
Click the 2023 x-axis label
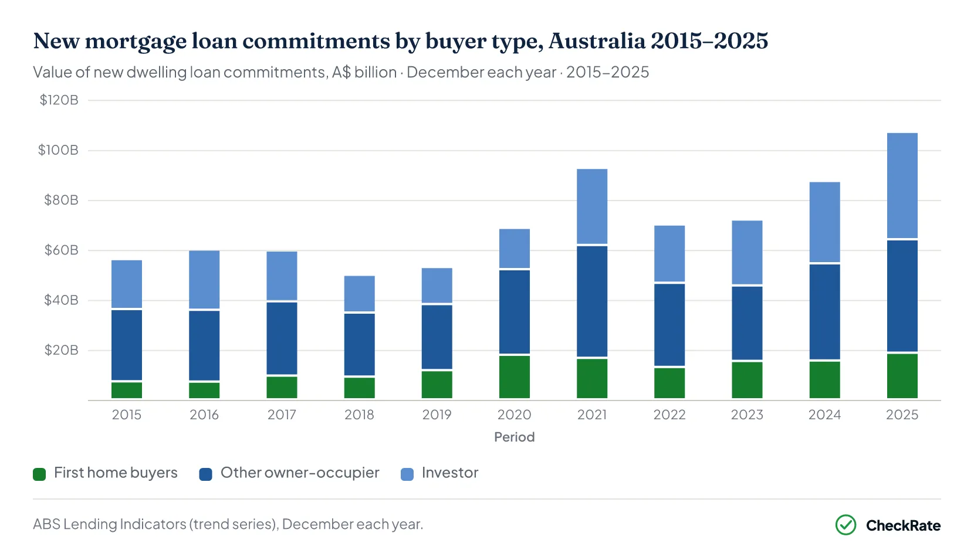pyautogui.click(x=747, y=415)
